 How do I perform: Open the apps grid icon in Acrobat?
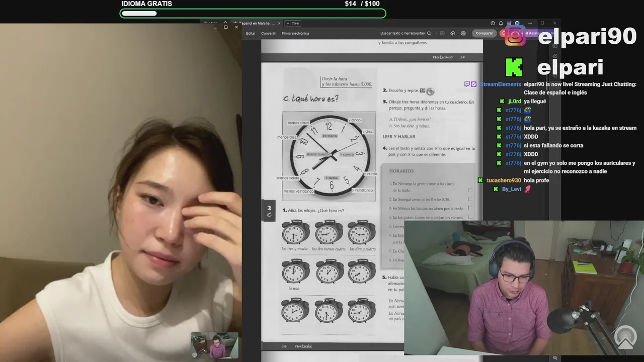point(509,23)
